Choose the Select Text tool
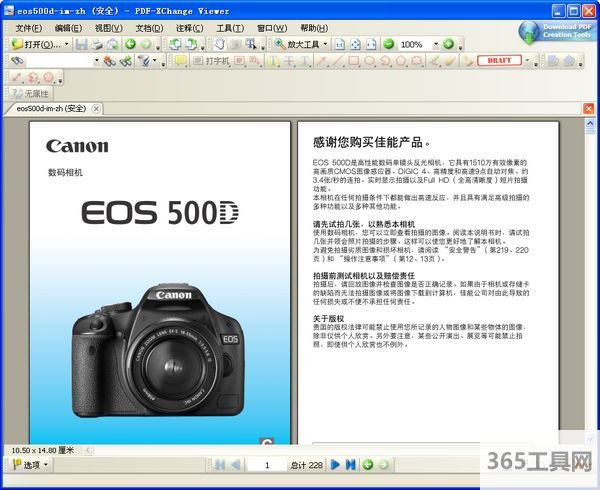This screenshot has height=490, width=600. pyautogui.click(x=251, y=44)
